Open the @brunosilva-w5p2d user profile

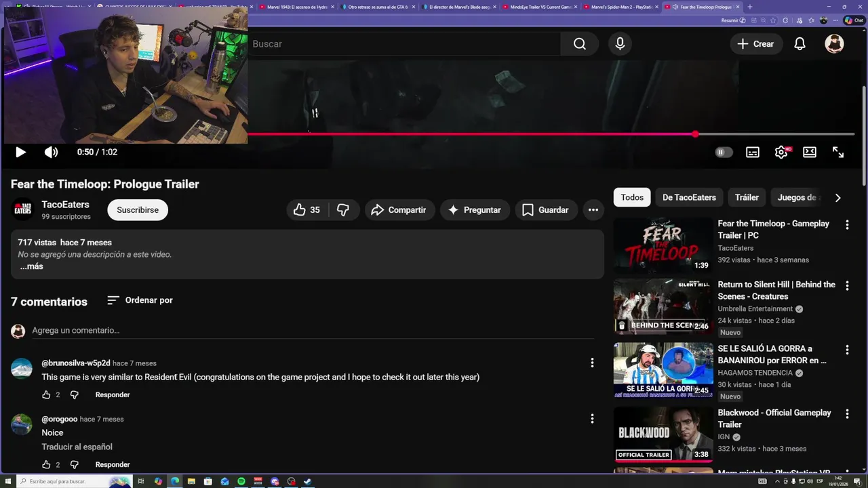(76, 363)
